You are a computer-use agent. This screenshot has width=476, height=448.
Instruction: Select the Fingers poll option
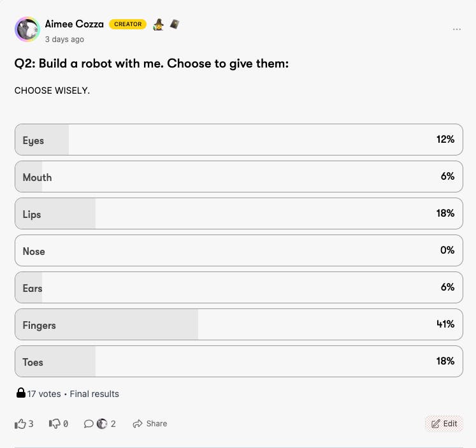click(x=239, y=324)
